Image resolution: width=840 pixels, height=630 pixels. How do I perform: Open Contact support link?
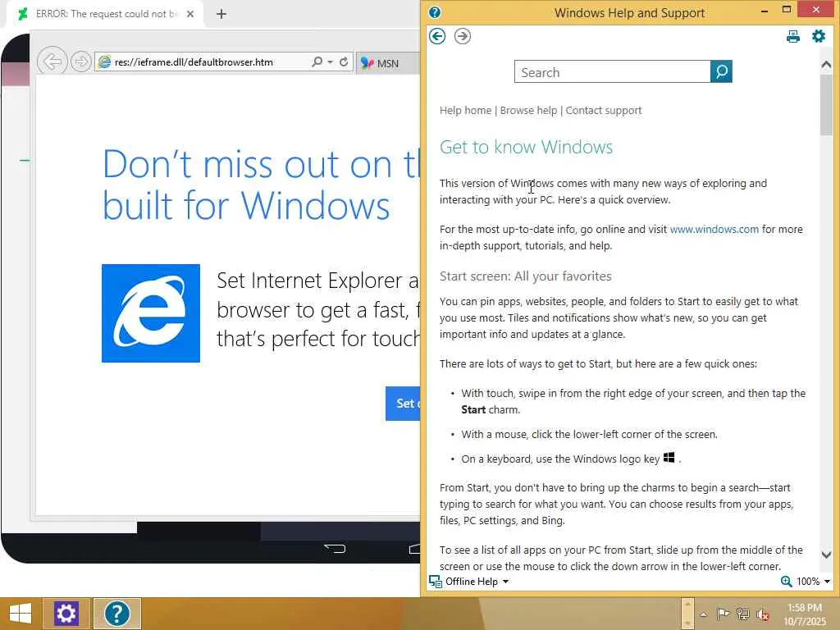click(x=604, y=111)
